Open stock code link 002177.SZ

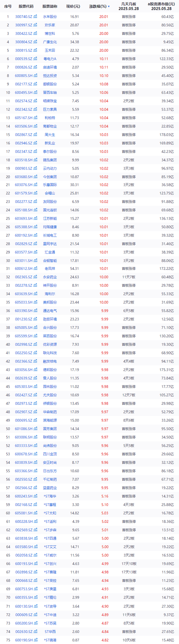pos(24,84)
